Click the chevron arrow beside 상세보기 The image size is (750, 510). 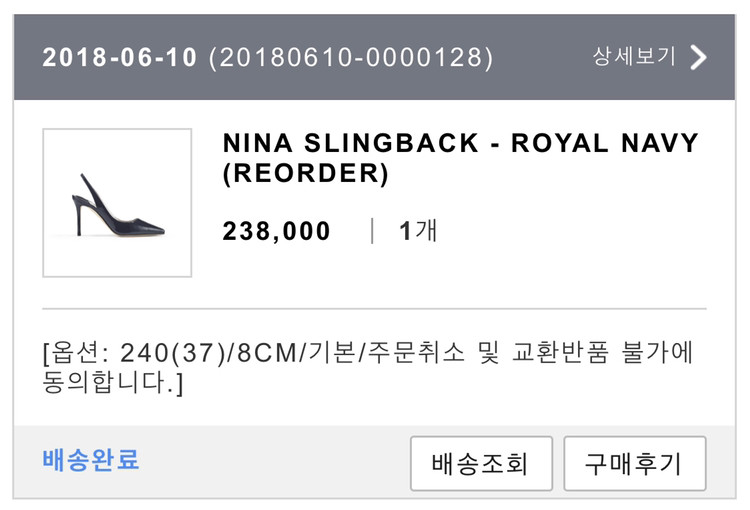[x=698, y=57]
